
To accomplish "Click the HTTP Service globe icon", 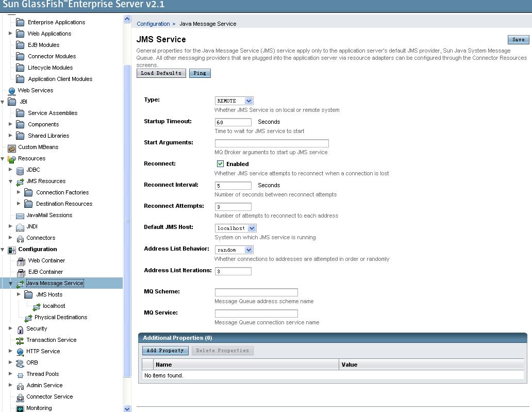I will tap(20, 352).
